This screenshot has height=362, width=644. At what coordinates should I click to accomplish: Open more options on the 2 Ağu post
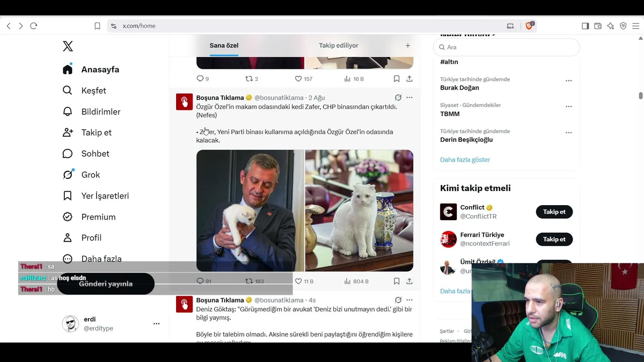pyautogui.click(x=410, y=98)
